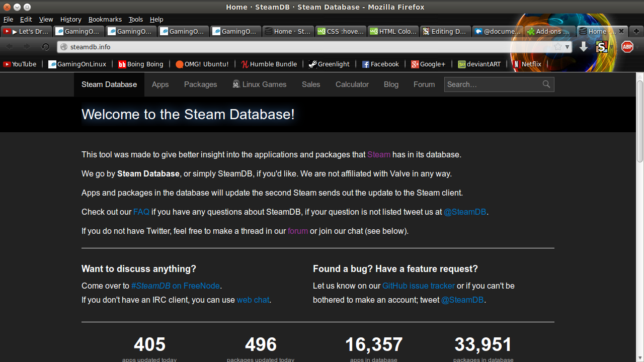Open the File menu
The width and height of the screenshot is (644, 362).
8,19
